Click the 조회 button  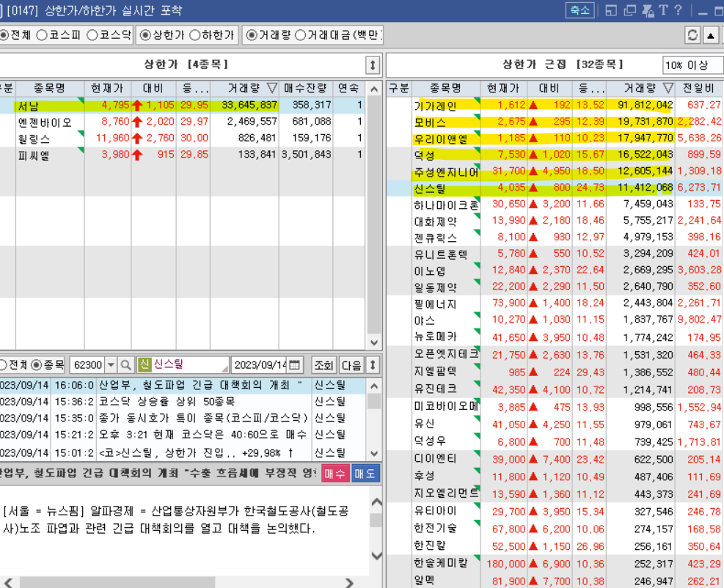click(x=323, y=365)
